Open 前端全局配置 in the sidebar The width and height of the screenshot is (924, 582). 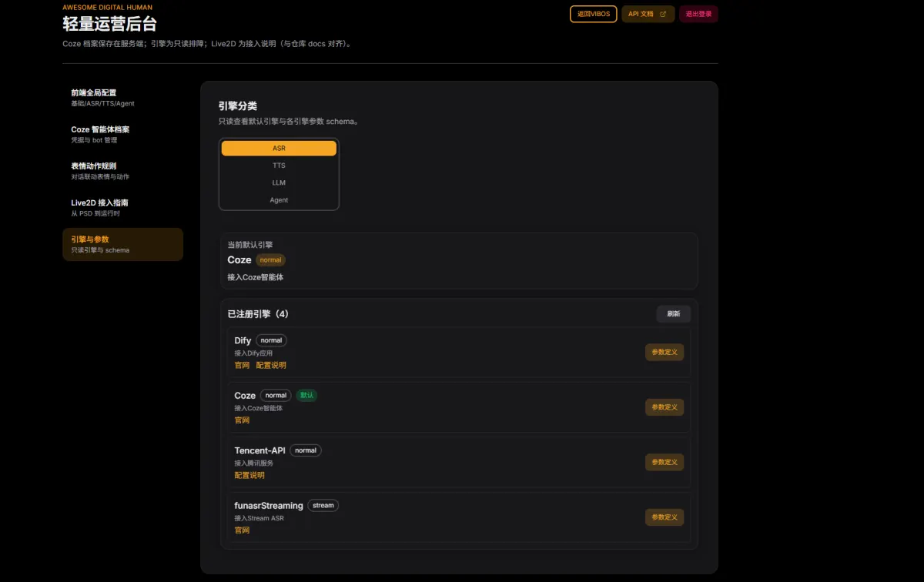point(122,97)
